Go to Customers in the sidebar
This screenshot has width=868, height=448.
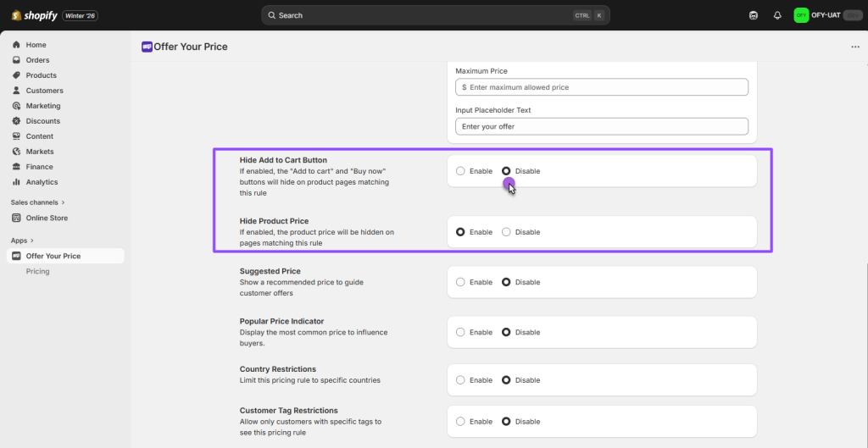44,91
